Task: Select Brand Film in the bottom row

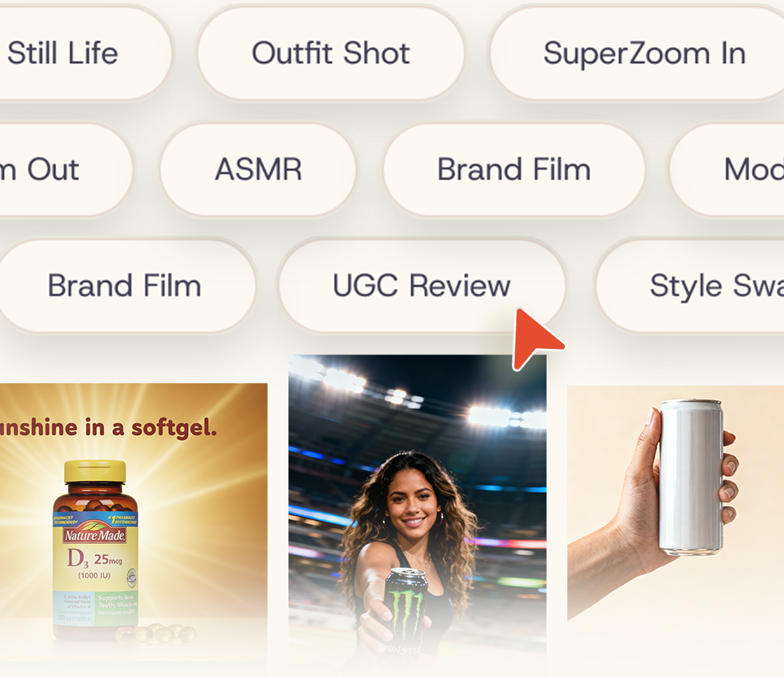Action: (125, 285)
